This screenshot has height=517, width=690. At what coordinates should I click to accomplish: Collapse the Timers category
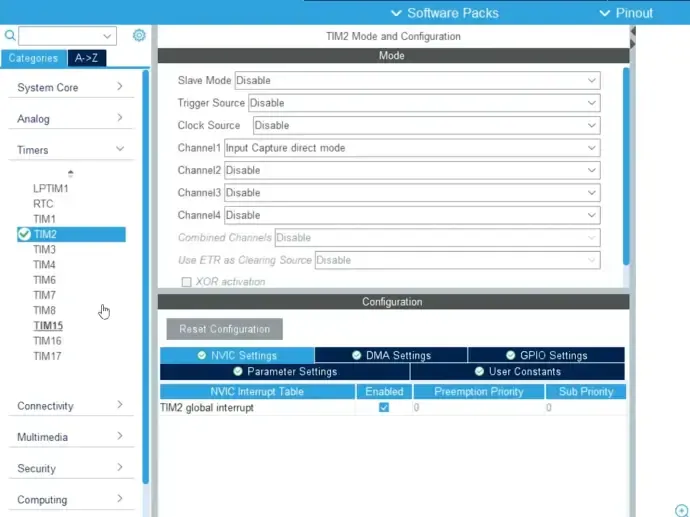tap(70, 150)
